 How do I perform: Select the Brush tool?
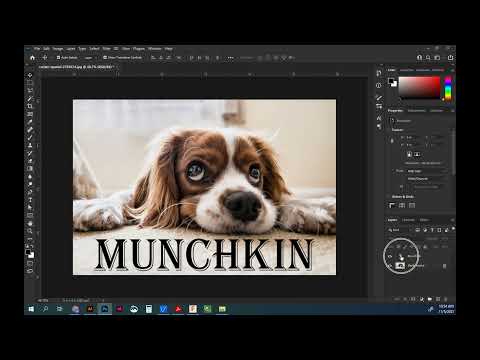coord(30,137)
